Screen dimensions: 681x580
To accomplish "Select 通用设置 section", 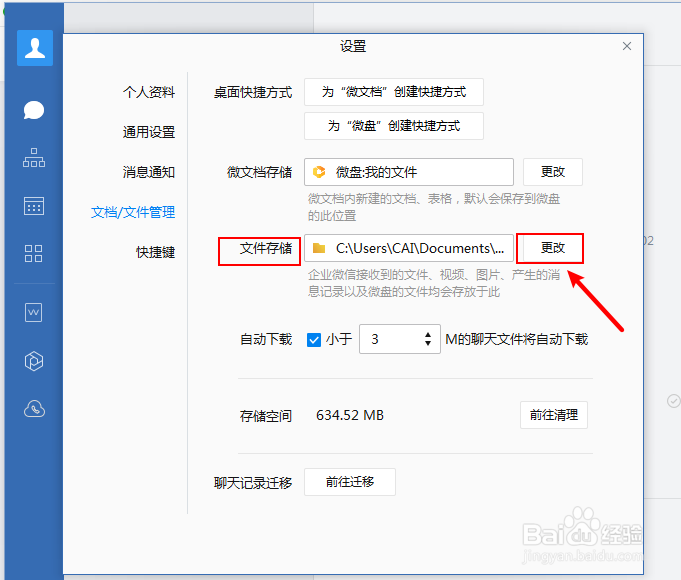I will [149, 132].
